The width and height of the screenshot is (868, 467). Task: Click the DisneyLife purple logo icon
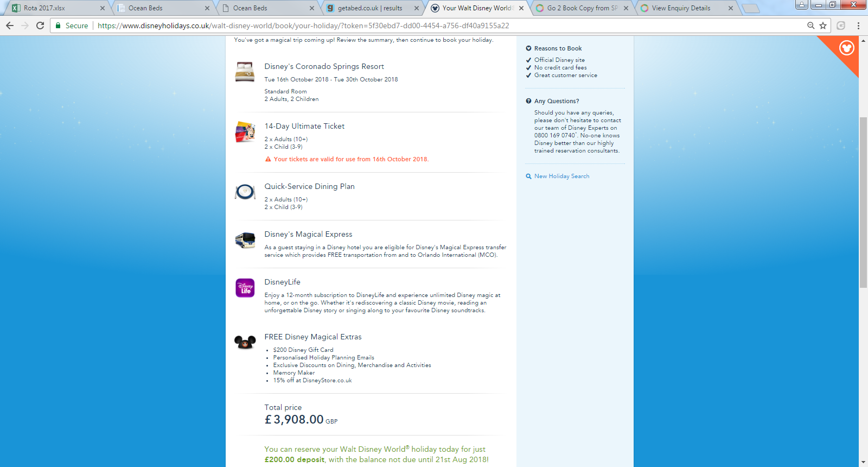(x=245, y=288)
